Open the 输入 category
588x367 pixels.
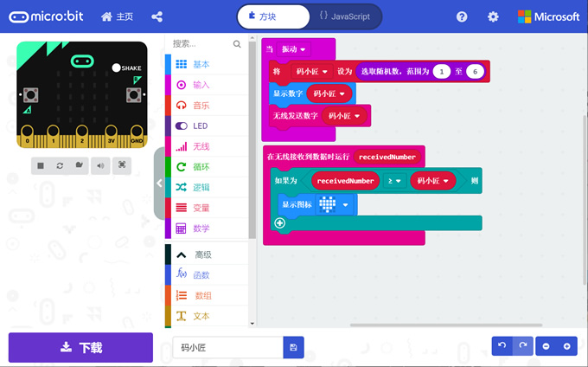[x=207, y=85]
